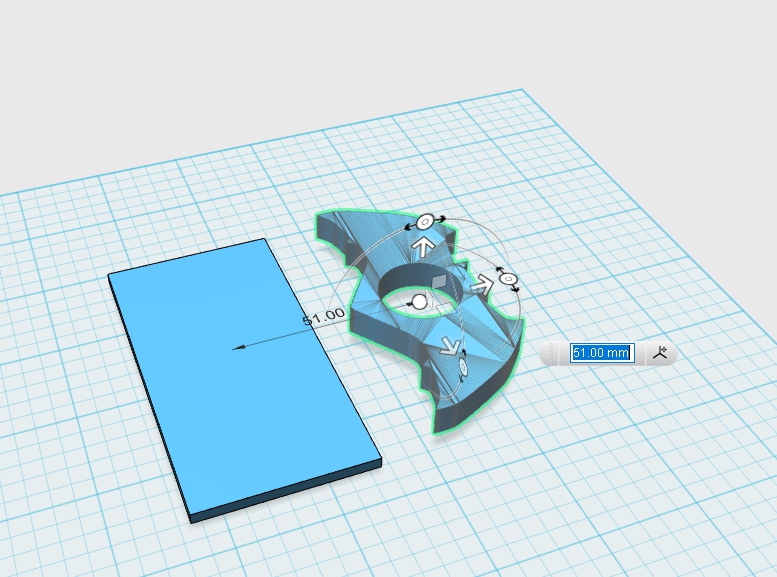This screenshot has height=577, width=777.
Task: Grab the bottom rotation handle near the down arrow
Action: tap(463, 367)
